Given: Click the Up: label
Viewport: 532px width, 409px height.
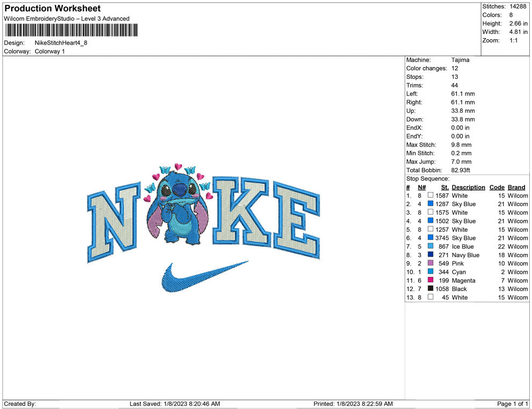Looking at the screenshot, I should pos(411,111).
